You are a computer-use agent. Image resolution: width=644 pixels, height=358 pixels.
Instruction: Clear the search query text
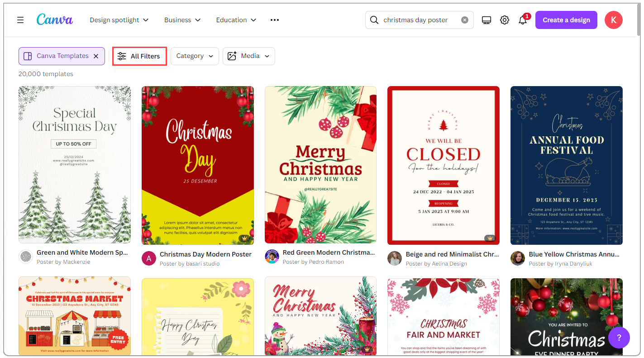click(465, 19)
